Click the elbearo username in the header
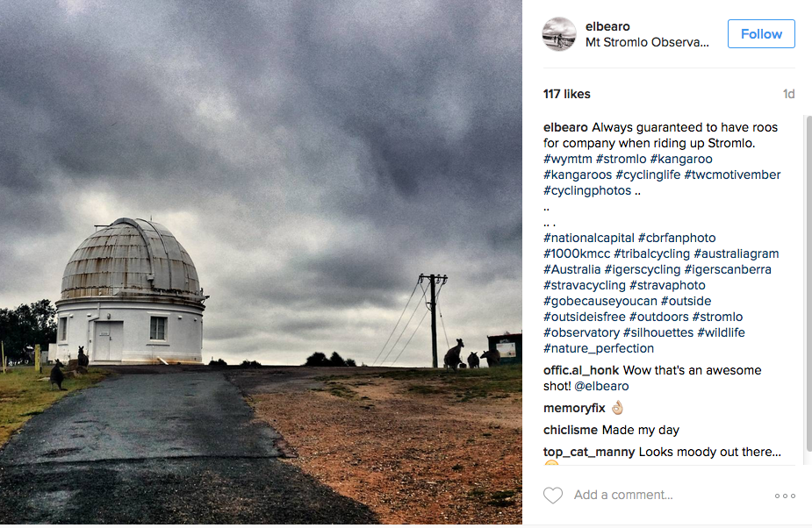The height and width of the screenshot is (528, 812). click(x=607, y=26)
